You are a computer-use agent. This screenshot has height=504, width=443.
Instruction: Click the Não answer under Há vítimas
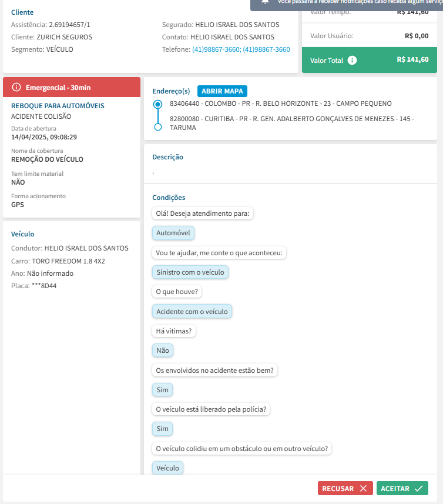pos(163,351)
